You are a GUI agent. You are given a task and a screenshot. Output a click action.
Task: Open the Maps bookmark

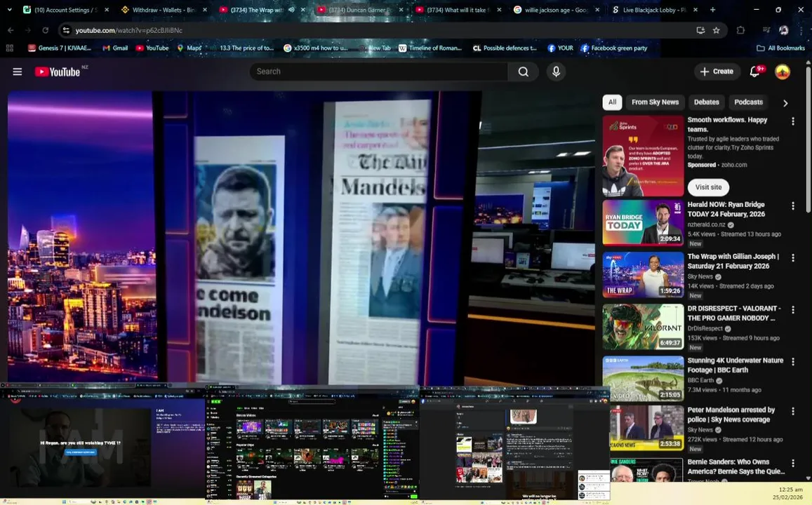click(x=189, y=48)
